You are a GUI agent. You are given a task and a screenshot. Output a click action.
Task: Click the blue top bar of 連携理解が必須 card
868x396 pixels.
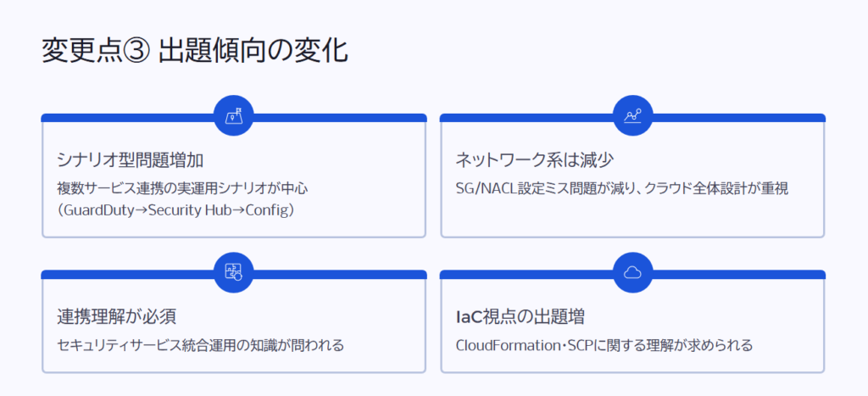(x=127, y=275)
